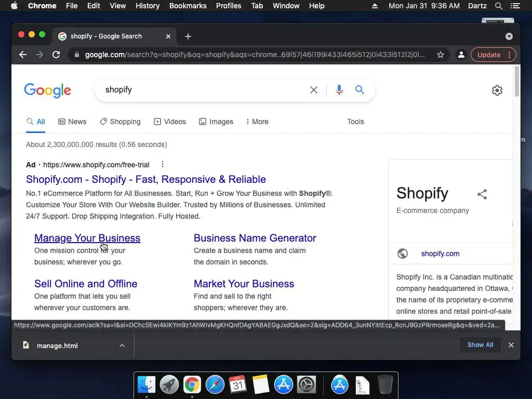Open Calendar from the Dock
This screenshot has height=399, width=532.
click(237, 385)
